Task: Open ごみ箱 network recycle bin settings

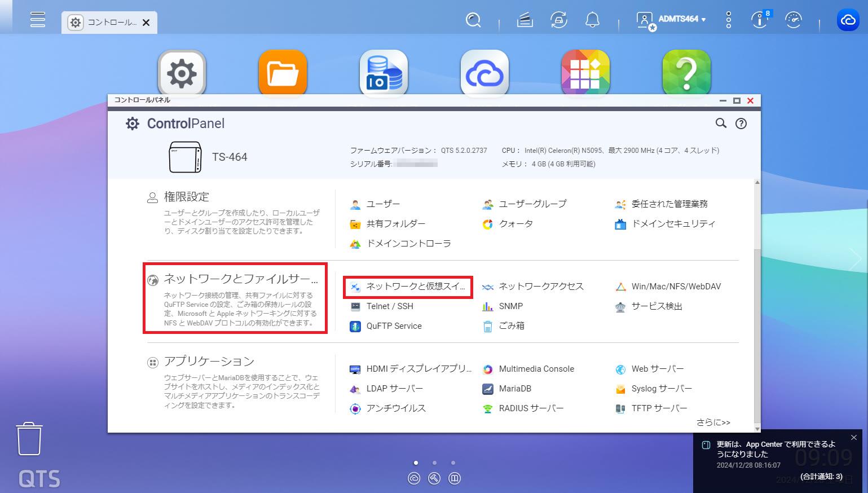Action: 504,326
